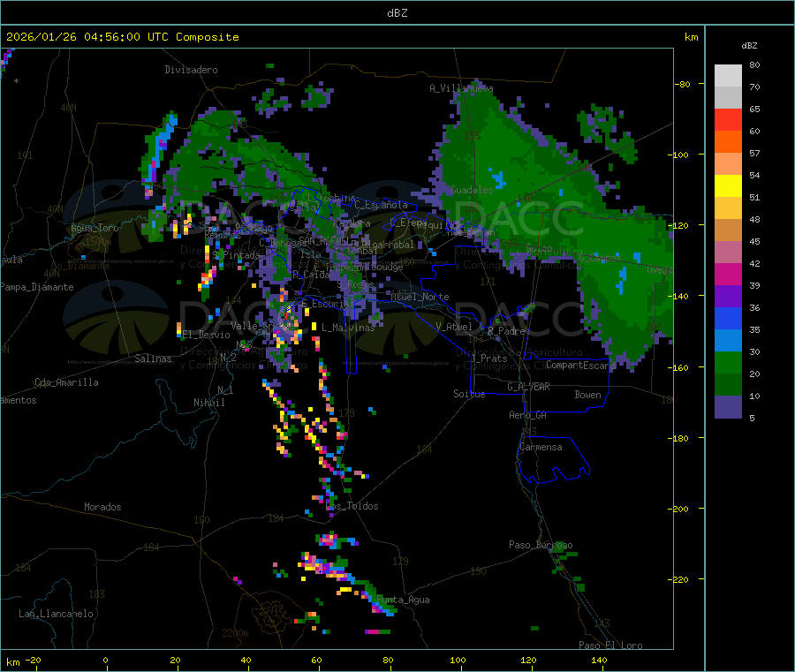Click the Carmensa label on the map

[x=540, y=447]
